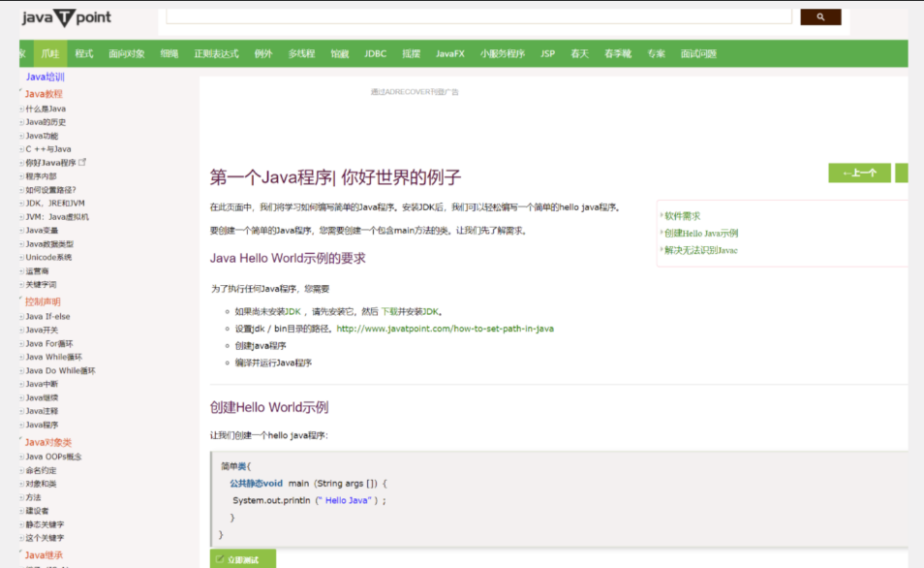Open Java注释 sidebar link
This screenshot has height=568, width=924.
tap(42, 411)
